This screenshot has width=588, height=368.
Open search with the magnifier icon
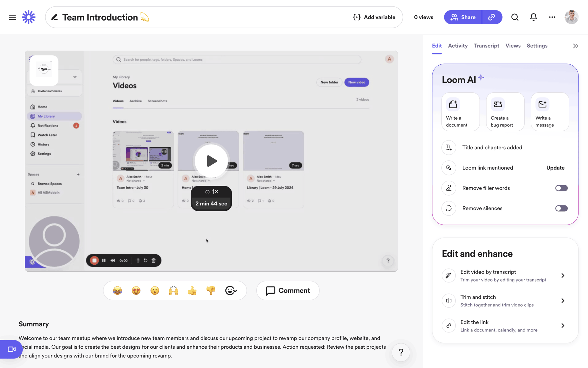(515, 17)
